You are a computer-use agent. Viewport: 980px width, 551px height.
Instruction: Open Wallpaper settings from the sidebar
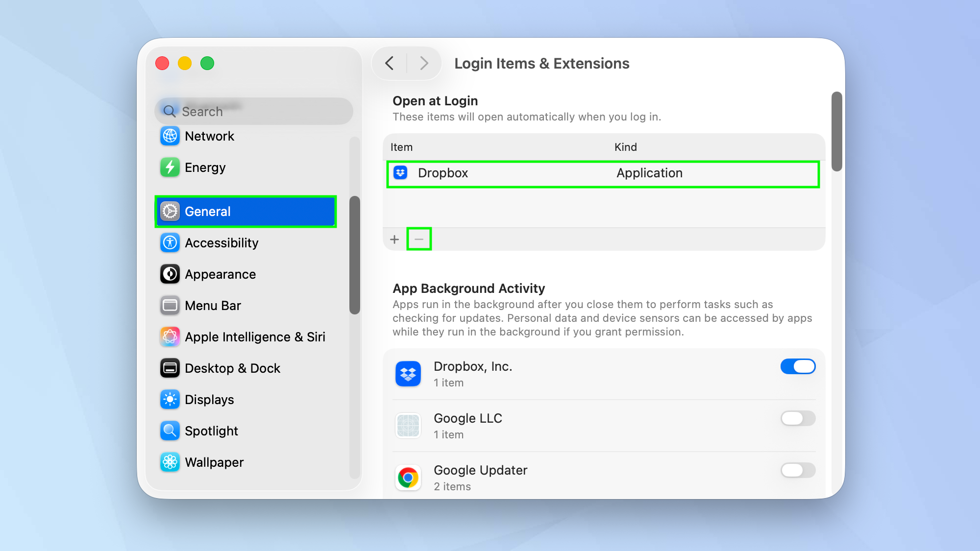(x=214, y=462)
